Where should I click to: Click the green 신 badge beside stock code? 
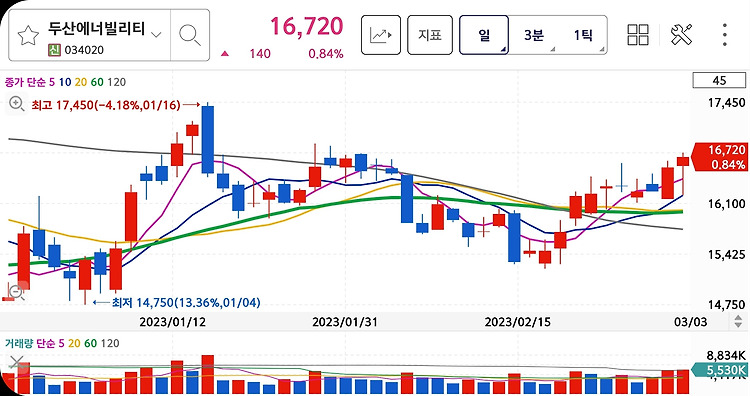coord(54,50)
